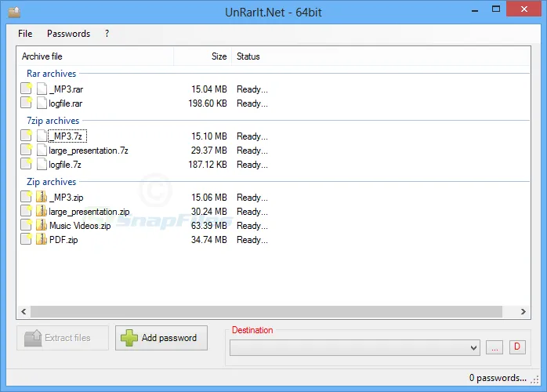The width and height of the screenshot is (547, 392).
Task: Click the zip folder icon of large_presentation.zip
Action: (x=42, y=211)
